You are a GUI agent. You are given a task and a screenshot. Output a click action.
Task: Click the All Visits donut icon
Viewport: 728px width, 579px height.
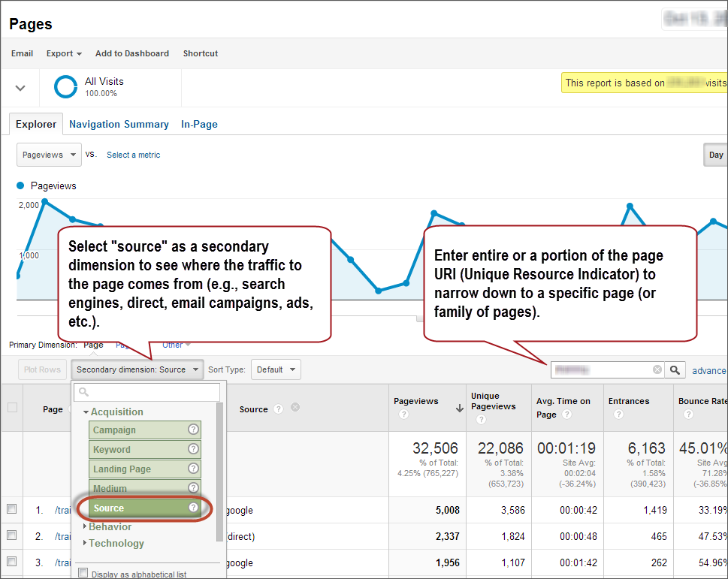click(65, 87)
